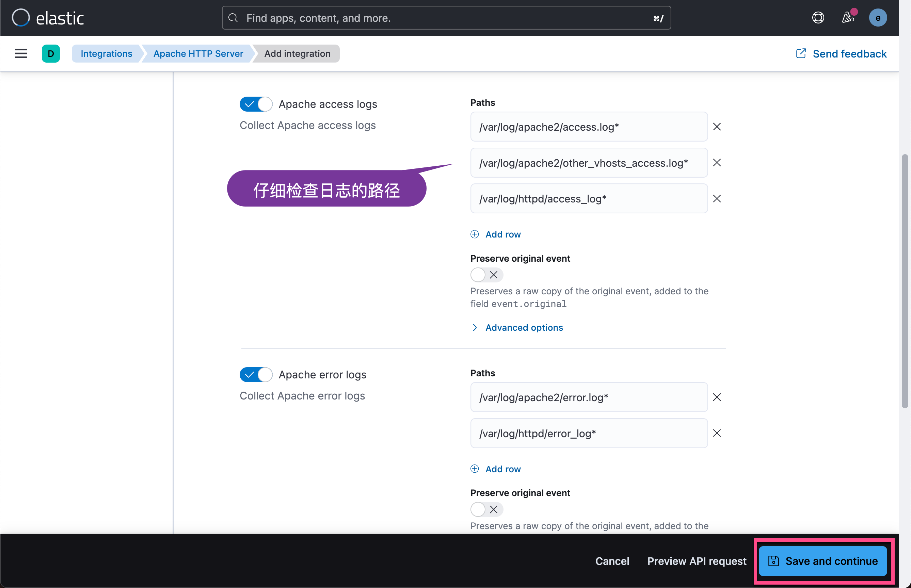
Task: Remove the /var/log/httpd/error_log* path row
Action: click(x=717, y=433)
